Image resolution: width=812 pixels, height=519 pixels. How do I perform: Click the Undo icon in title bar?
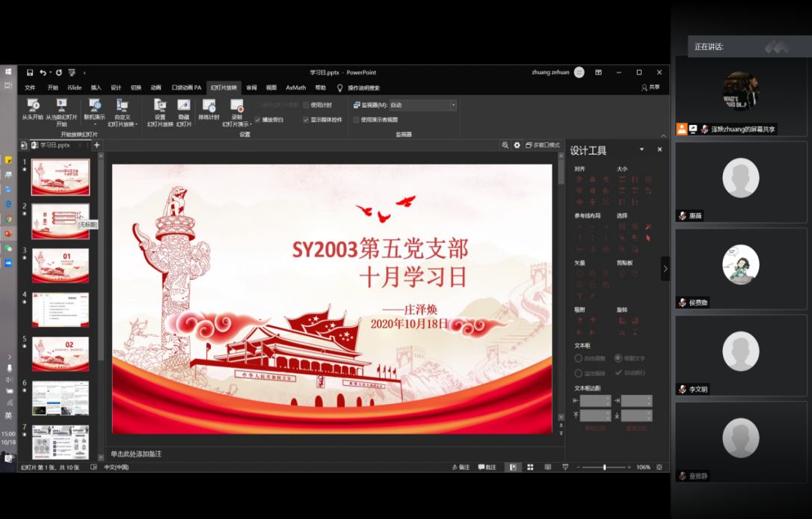pyautogui.click(x=43, y=73)
